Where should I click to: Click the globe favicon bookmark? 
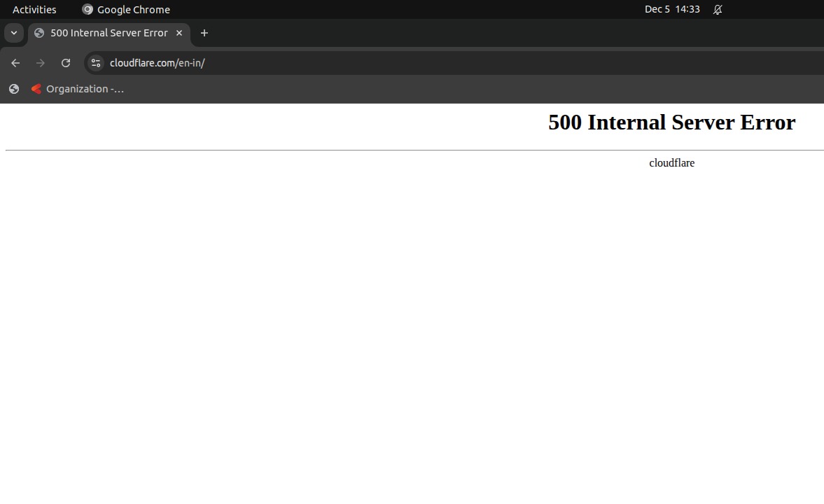[13, 89]
